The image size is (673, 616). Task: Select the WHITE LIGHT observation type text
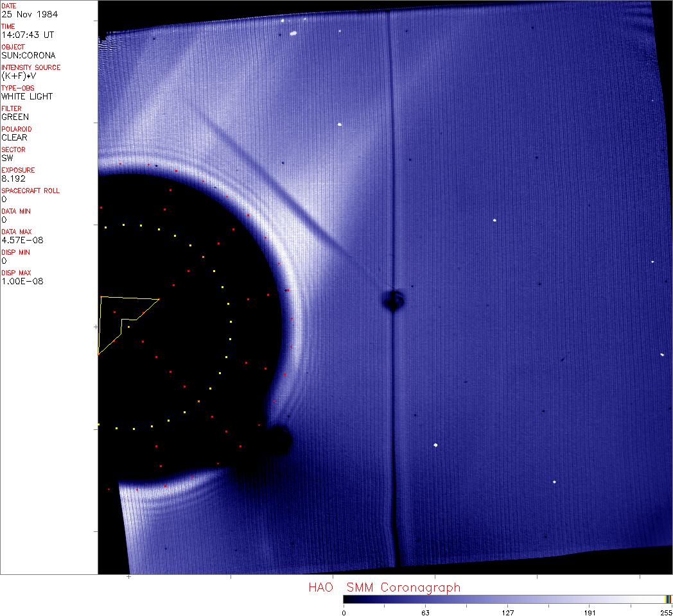point(27,96)
